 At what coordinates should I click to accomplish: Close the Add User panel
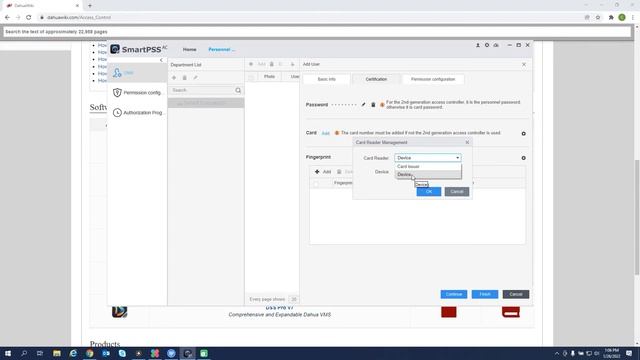click(x=524, y=64)
